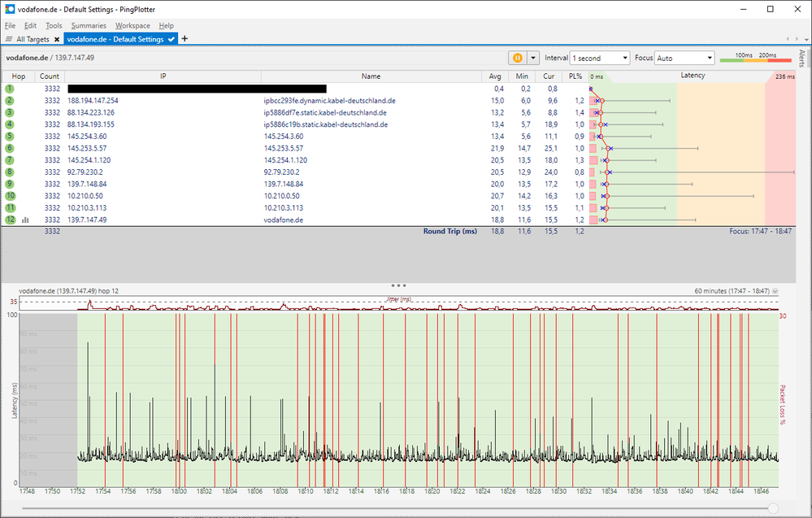Image resolution: width=812 pixels, height=518 pixels.
Task: Click the timeline scrollbar handle at bottom
Action: [772, 508]
